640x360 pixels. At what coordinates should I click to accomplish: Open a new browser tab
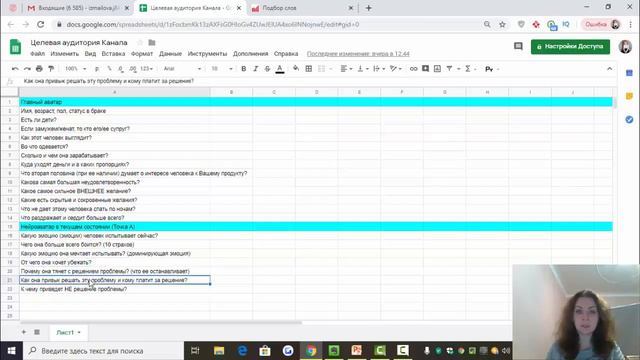369,8
